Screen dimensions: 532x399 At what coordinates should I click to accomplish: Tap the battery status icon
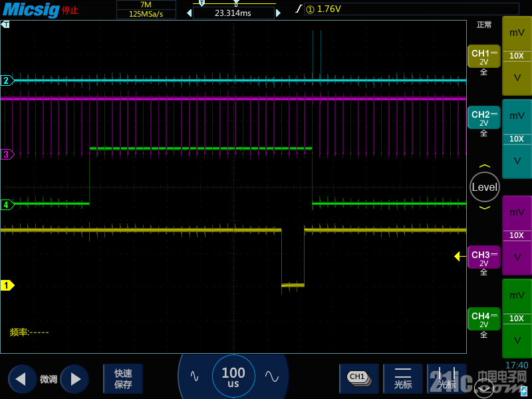524,390
